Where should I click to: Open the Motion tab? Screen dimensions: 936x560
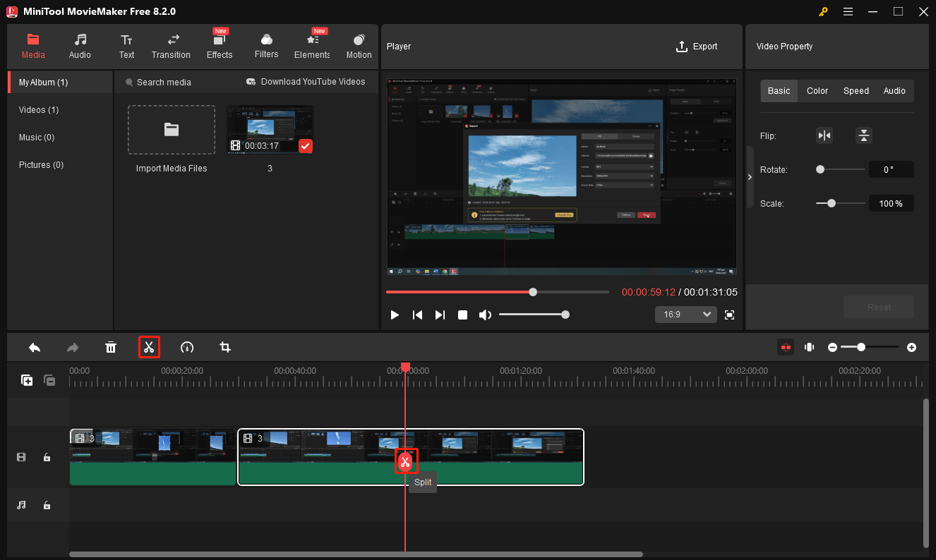pos(359,47)
